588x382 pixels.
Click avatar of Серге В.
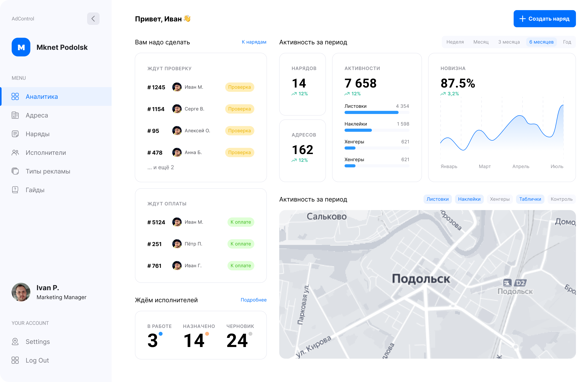[x=177, y=109]
